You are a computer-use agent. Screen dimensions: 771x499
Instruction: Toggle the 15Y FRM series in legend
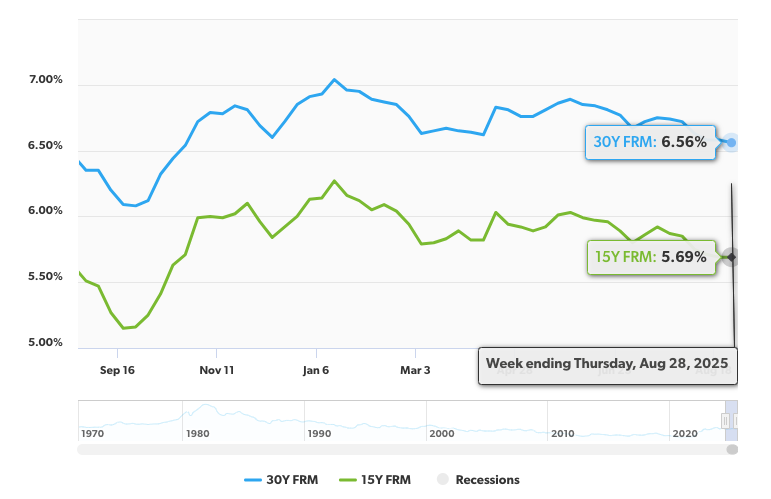(x=375, y=480)
